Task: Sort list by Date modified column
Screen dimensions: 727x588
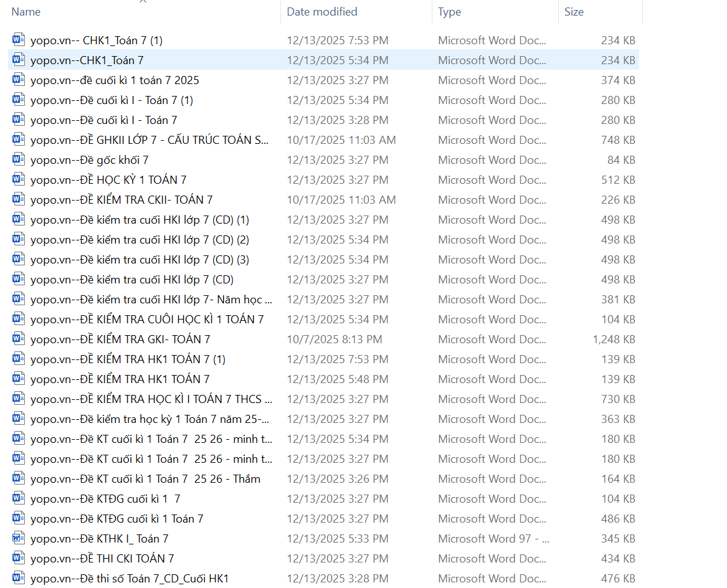Action: [x=322, y=12]
